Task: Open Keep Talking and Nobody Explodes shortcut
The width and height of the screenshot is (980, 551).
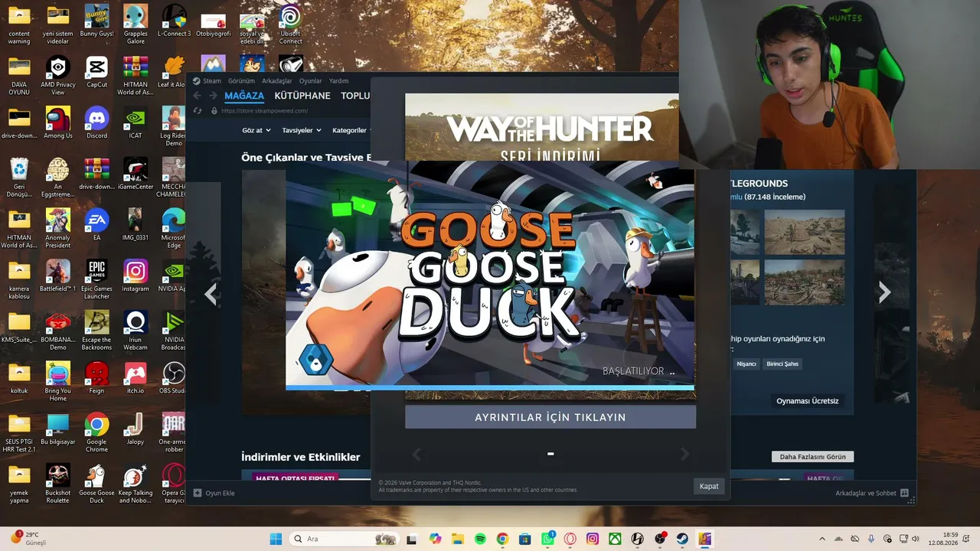Action: 136,484
